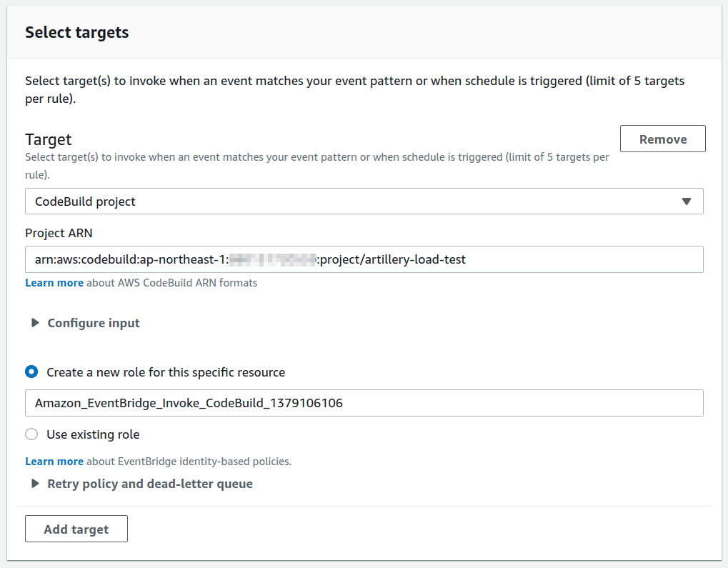Viewport: 728px width, 568px height.
Task: Focus the Amazon_EventBridge_Invoke_CodeBuild role name field
Action: tap(364, 404)
